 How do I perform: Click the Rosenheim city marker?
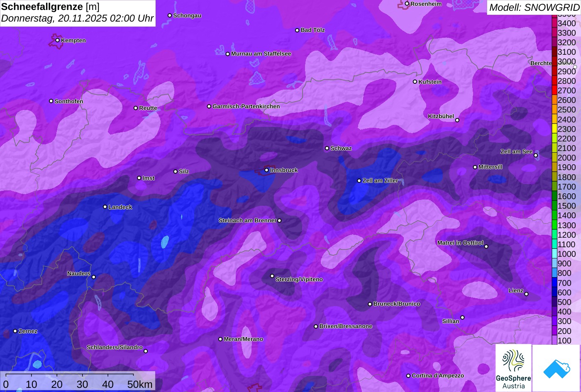[x=407, y=4]
